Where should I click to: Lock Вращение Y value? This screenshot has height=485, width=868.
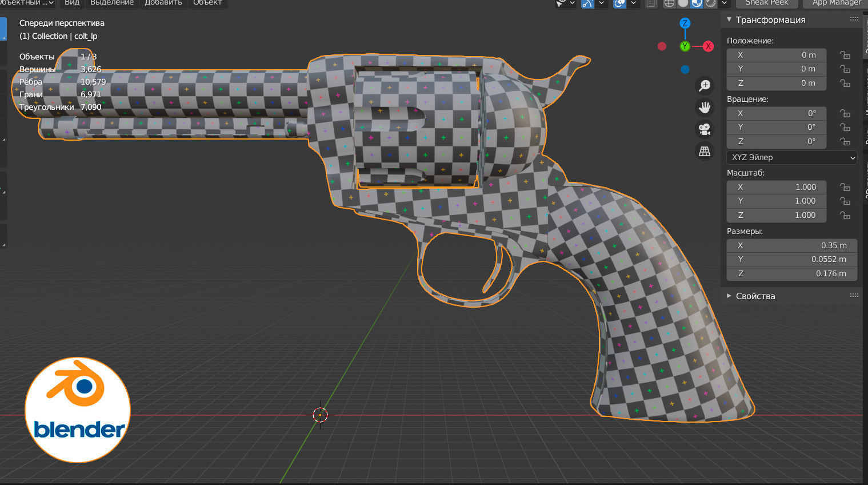pyautogui.click(x=845, y=127)
